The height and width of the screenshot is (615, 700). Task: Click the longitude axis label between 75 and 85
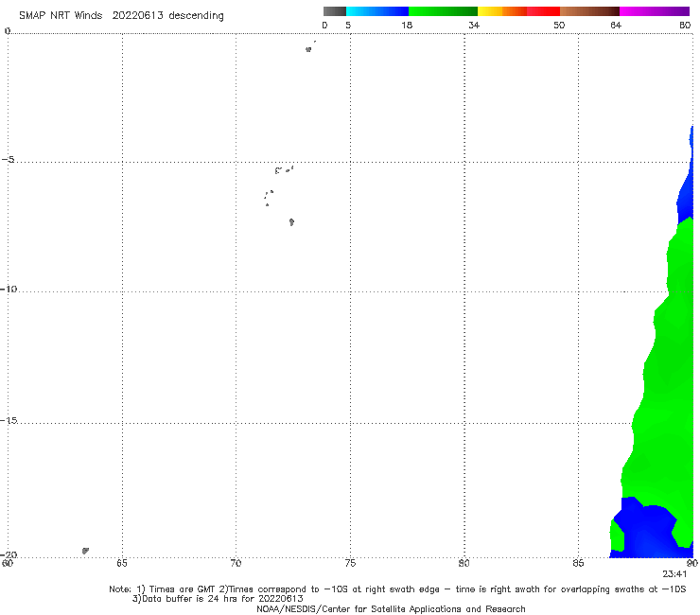click(x=464, y=563)
